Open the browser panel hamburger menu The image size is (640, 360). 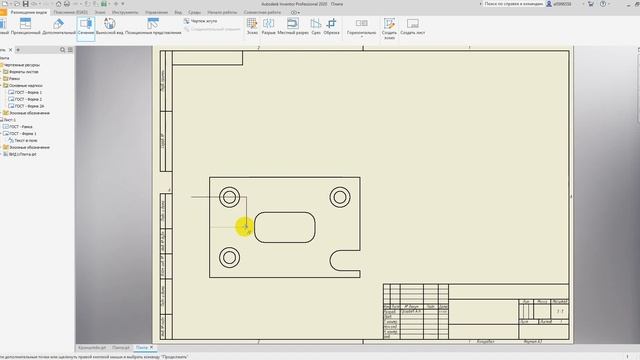coord(70,50)
